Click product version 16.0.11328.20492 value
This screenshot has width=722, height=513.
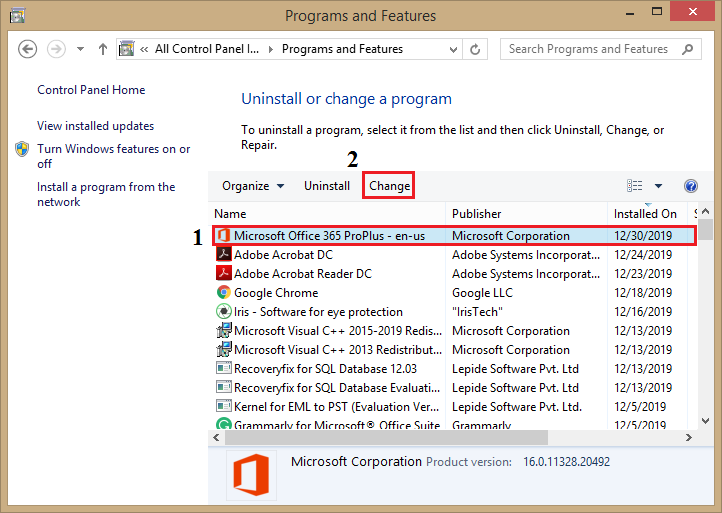(x=566, y=462)
